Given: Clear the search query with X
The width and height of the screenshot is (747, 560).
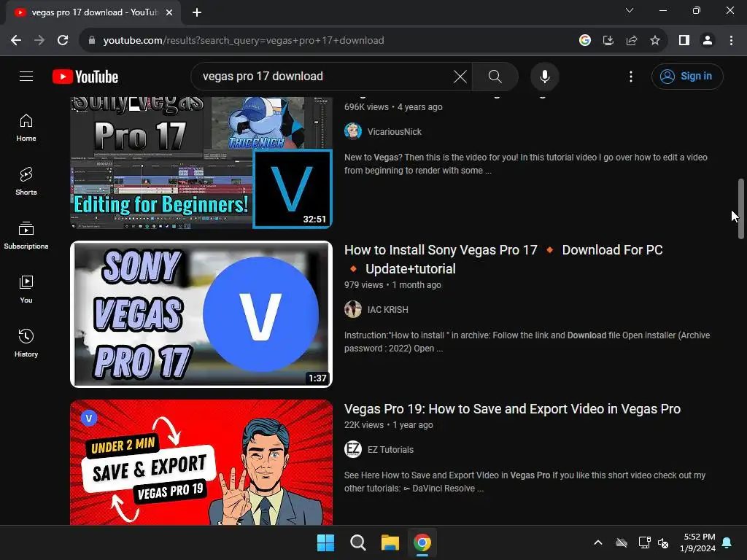Looking at the screenshot, I should click(x=460, y=76).
